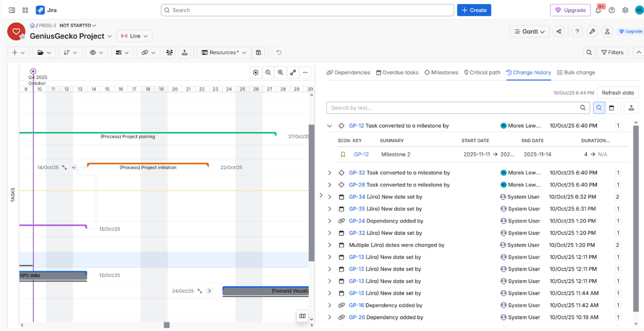Image resolution: width=644 pixels, height=331 pixels.
Task: Open the Gantt view dropdown
Action: coord(530,31)
